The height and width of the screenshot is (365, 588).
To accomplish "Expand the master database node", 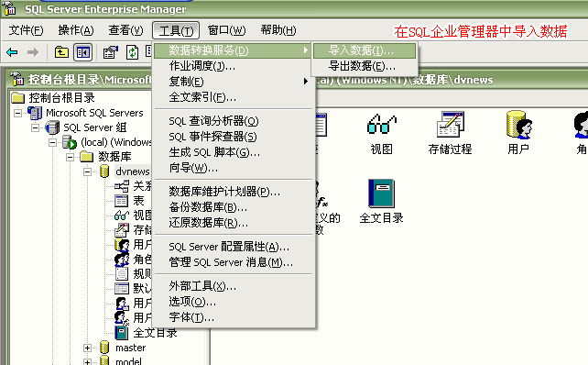I will pyautogui.click(x=87, y=348).
